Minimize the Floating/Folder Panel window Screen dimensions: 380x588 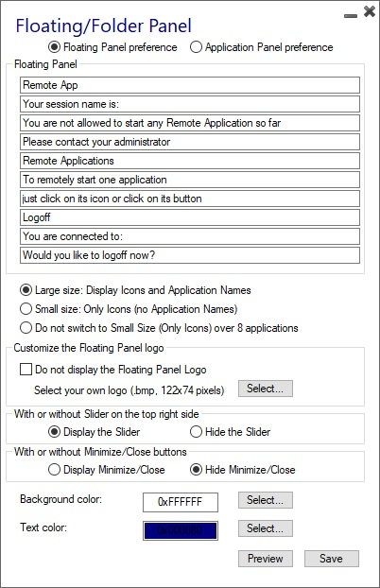pyautogui.click(x=351, y=15)
